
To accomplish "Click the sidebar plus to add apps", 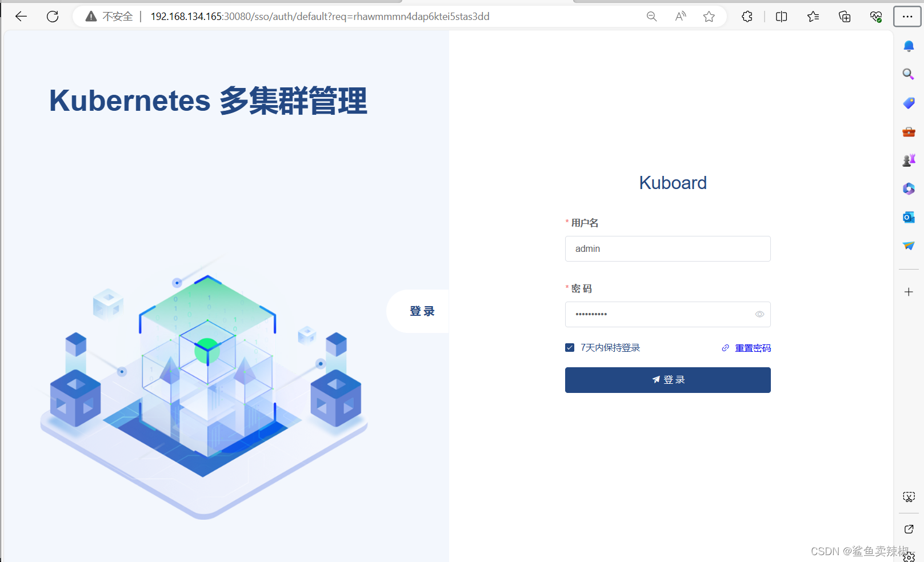I will 909,292.
